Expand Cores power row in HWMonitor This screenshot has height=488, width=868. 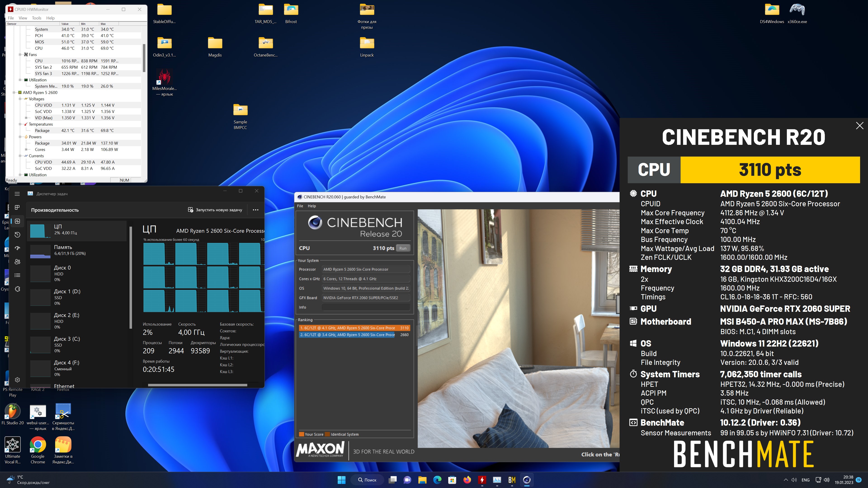coord(26,150)
